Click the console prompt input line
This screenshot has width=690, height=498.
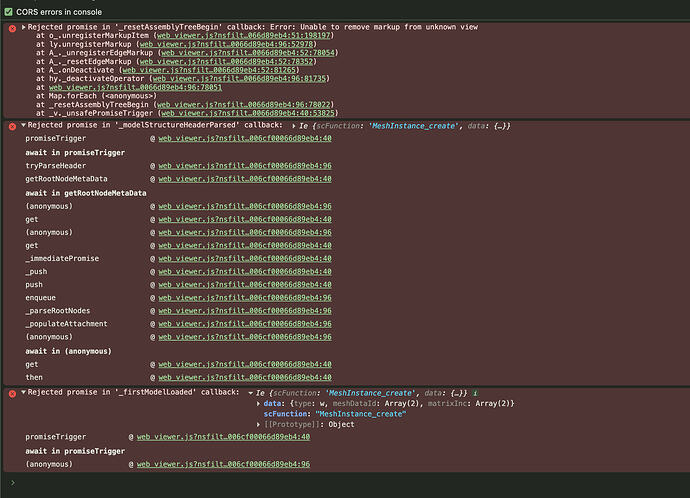tap(352, 483)
